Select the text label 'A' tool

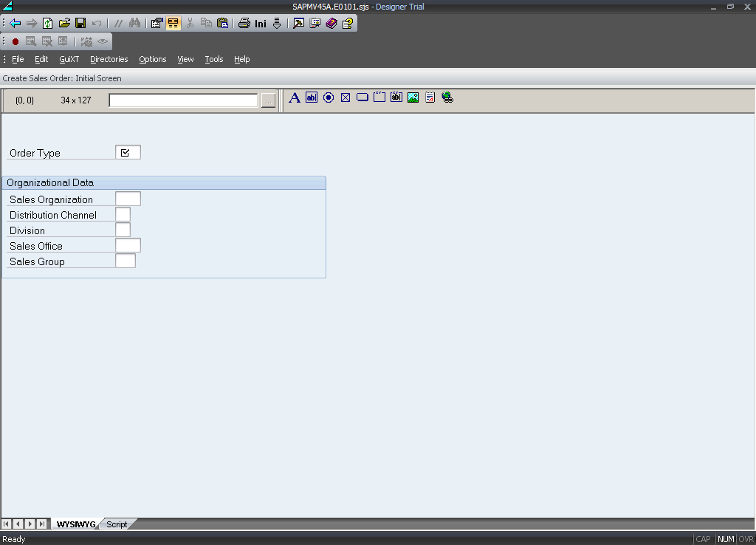point(294,97)
